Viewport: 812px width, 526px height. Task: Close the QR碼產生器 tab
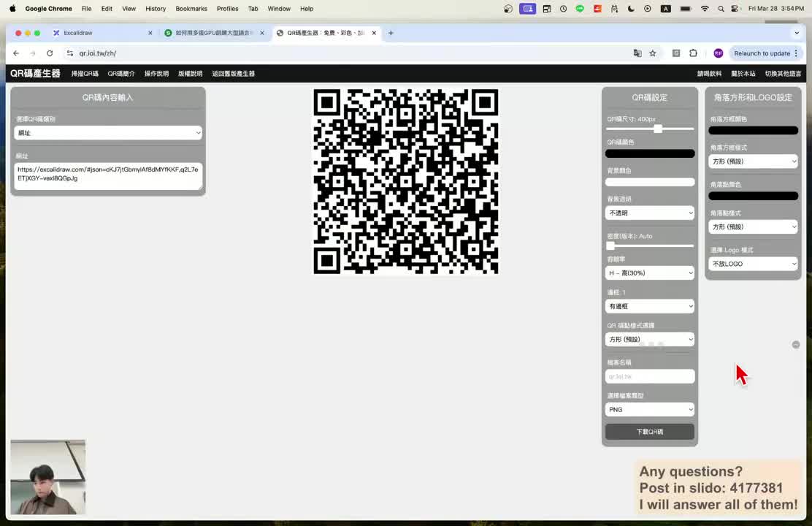point(374,33)
